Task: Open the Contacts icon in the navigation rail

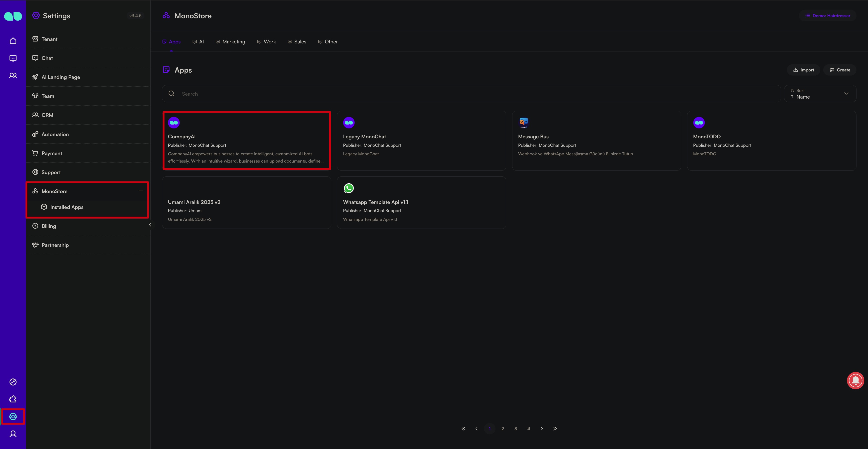Action: tap(13, 75)
